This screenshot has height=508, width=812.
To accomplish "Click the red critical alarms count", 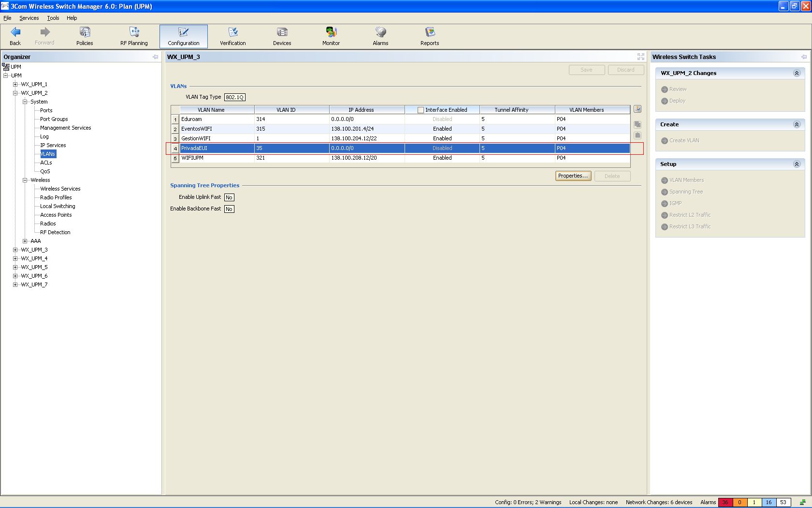I will pyautogui.click(x=725, y=502).
